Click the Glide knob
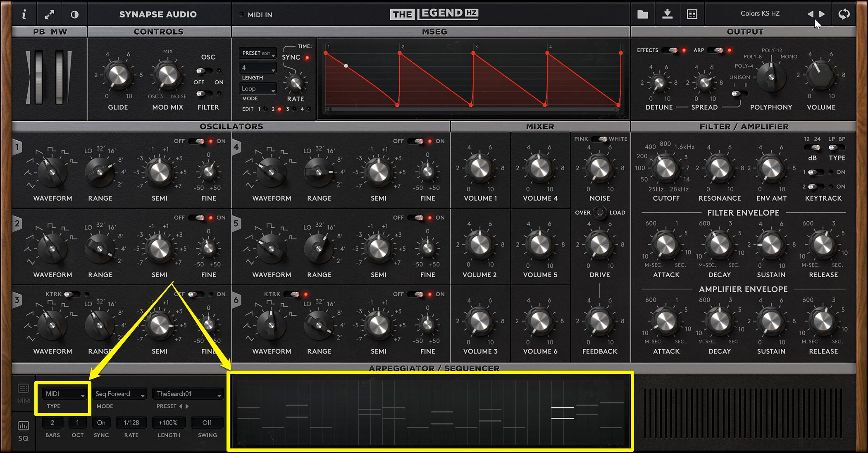This screenshot has height=453, width=868. (118, 75)
